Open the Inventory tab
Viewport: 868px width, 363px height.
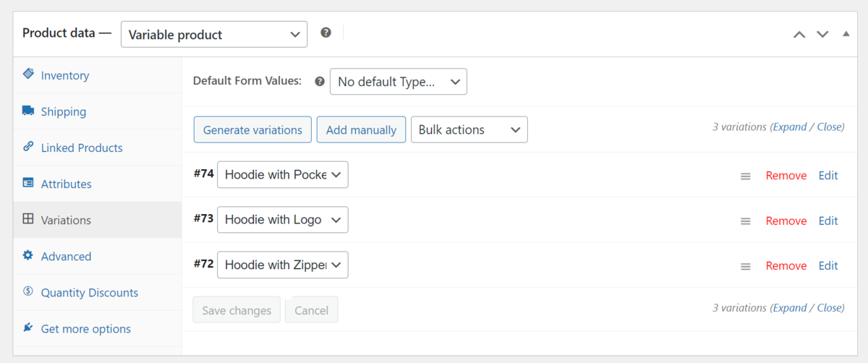tap(98, 75)
